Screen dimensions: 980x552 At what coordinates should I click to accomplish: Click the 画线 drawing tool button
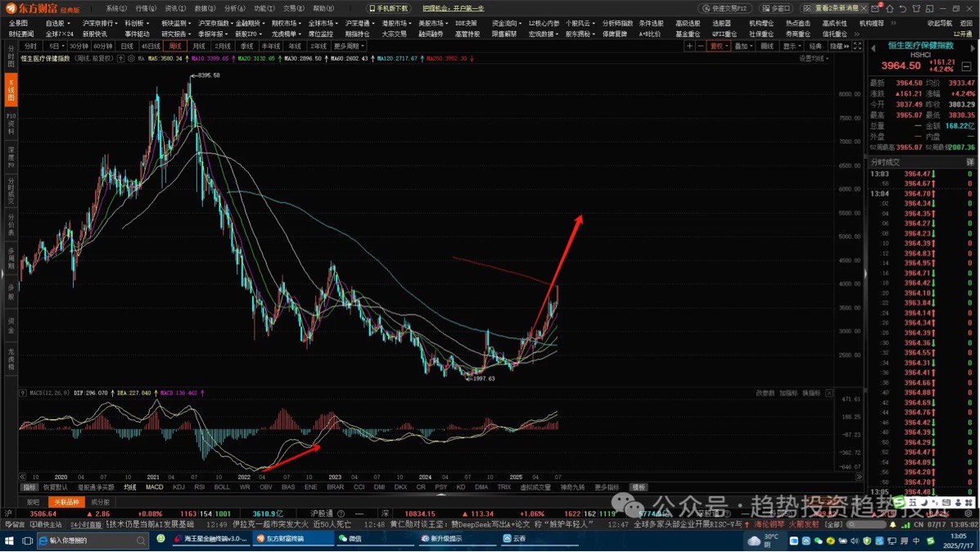[767, 46]
